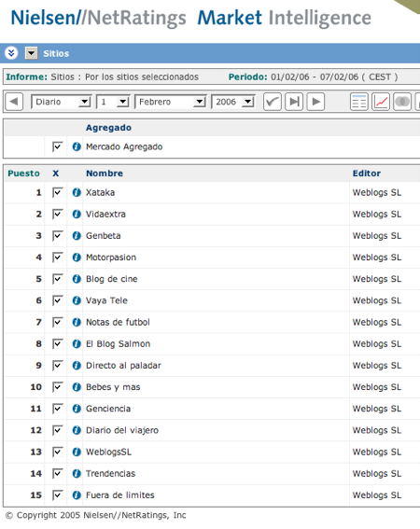Toggle the Diario del viajero checkbox
This screenshot has width=420, height=529.
pyautogui.click(x=57, y=430)
